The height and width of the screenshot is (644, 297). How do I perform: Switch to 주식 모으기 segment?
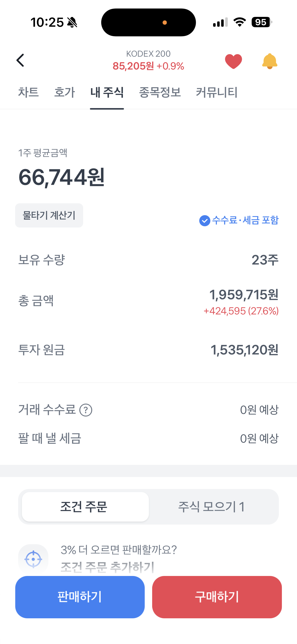point(212,507)
